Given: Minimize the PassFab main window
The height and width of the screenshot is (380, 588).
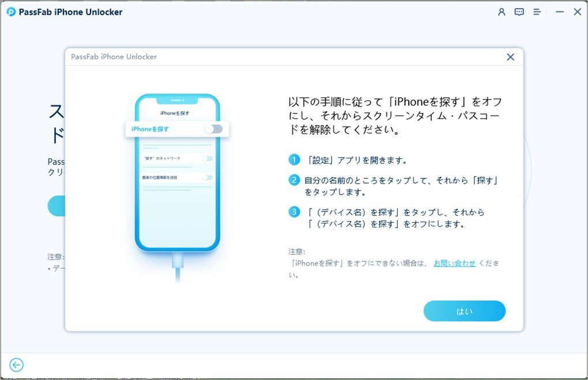Looking at the screenshot, I should (560, 12).
